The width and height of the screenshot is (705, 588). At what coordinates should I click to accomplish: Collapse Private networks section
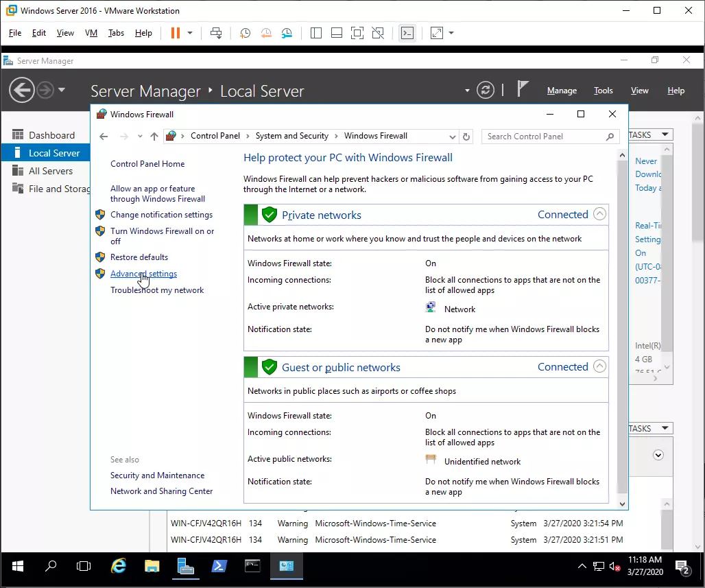[599, 213]
